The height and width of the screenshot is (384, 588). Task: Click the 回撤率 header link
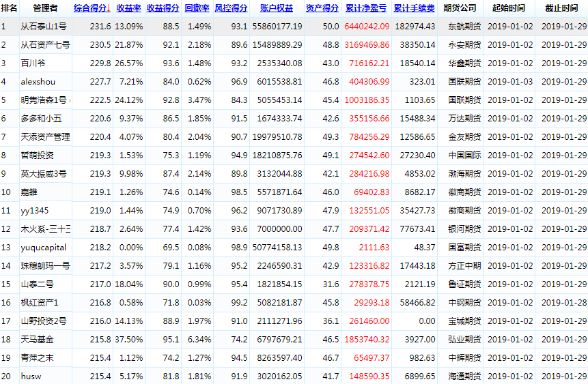point(197,8)
